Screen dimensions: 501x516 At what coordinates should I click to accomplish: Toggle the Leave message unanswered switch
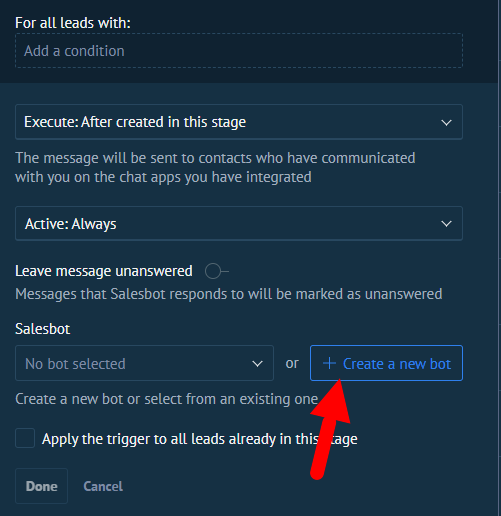[217, 271]
